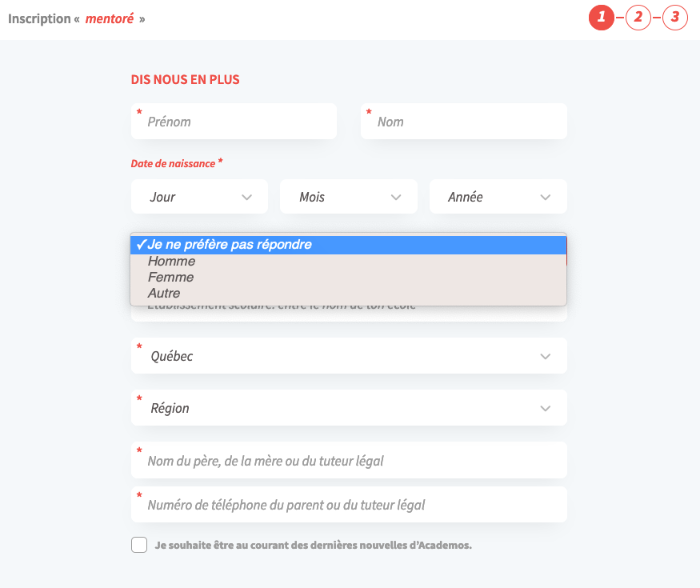
Task: Choose Femme from the gender list
Action: [170, 278]
